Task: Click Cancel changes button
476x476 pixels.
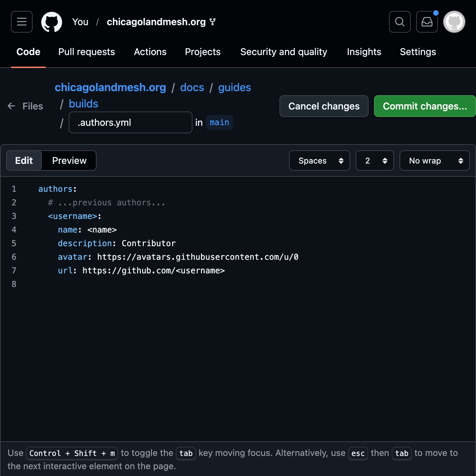Action: [324, 106]
